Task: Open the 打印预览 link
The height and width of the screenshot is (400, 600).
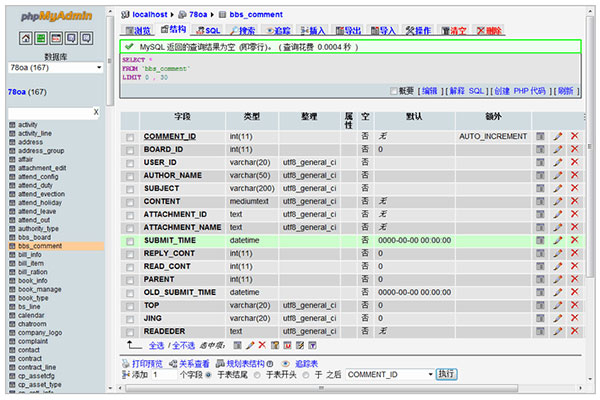Action: coord(147,364)
